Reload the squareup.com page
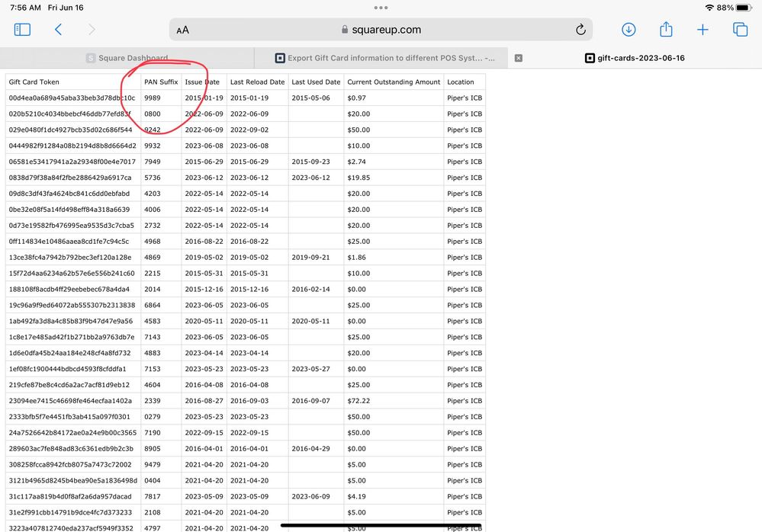The height and width of the screenshot is (532, 762). pyautogui.click(x=580, y=30)
